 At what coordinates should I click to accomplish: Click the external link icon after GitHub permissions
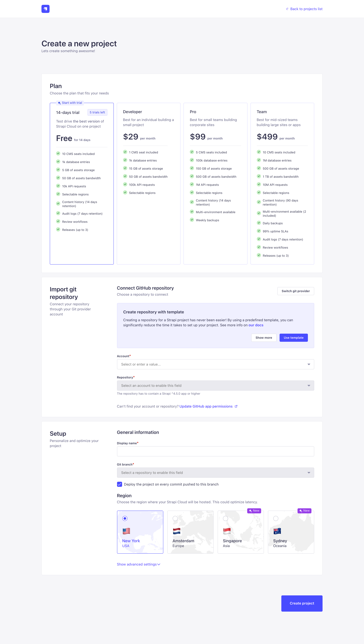click(x=236, y=406)
